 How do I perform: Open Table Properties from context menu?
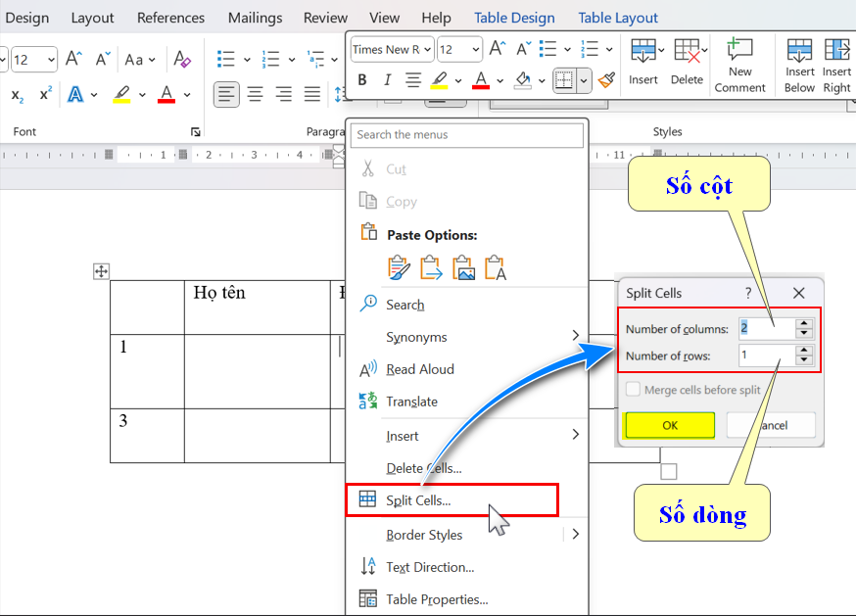[x=437, y=599]
